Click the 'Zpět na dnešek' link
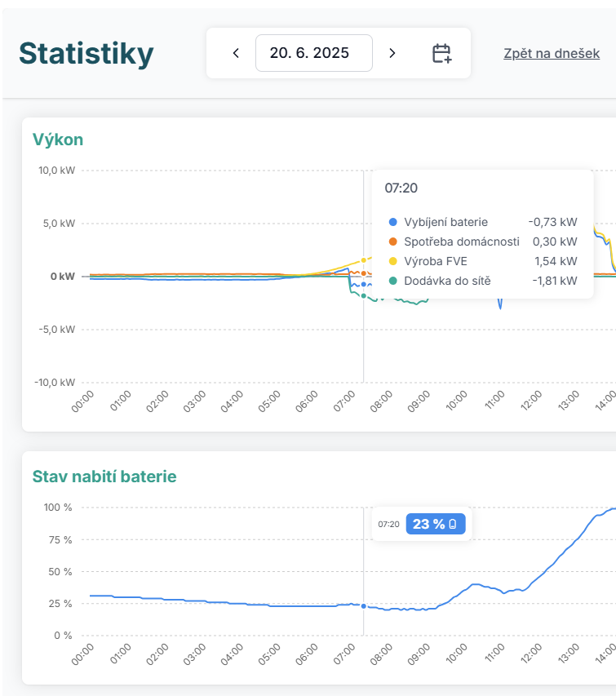616x696 pixels. tap(552, 53)
